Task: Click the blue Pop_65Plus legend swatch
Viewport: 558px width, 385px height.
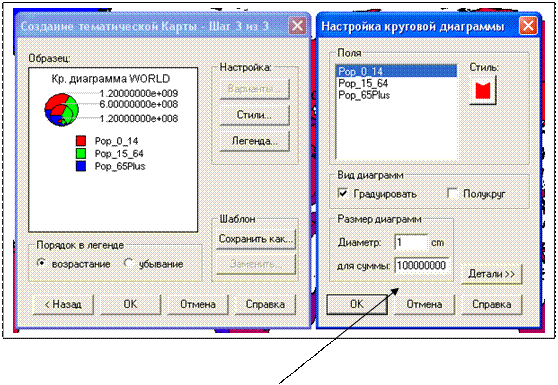Action: tap(81, 166)
